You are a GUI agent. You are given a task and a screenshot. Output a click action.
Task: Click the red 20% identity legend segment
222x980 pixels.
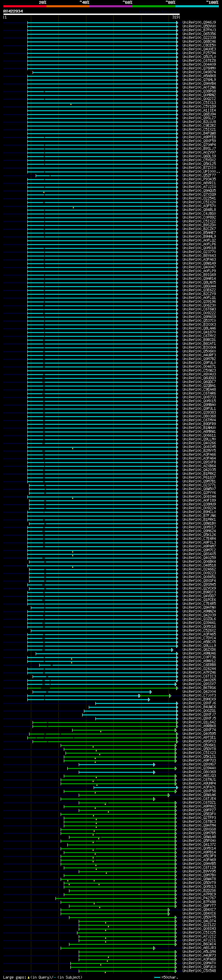click(x=25, y=6)
